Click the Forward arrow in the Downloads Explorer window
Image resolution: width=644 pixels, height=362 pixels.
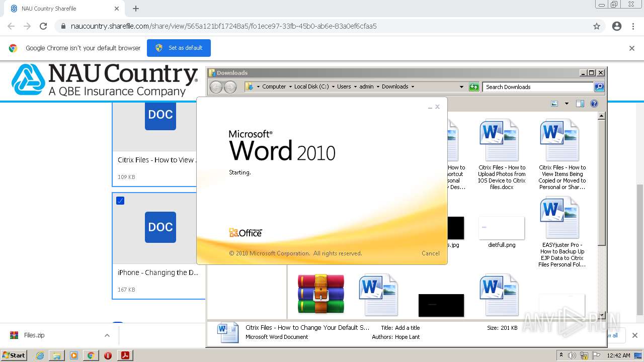point(230,87)
